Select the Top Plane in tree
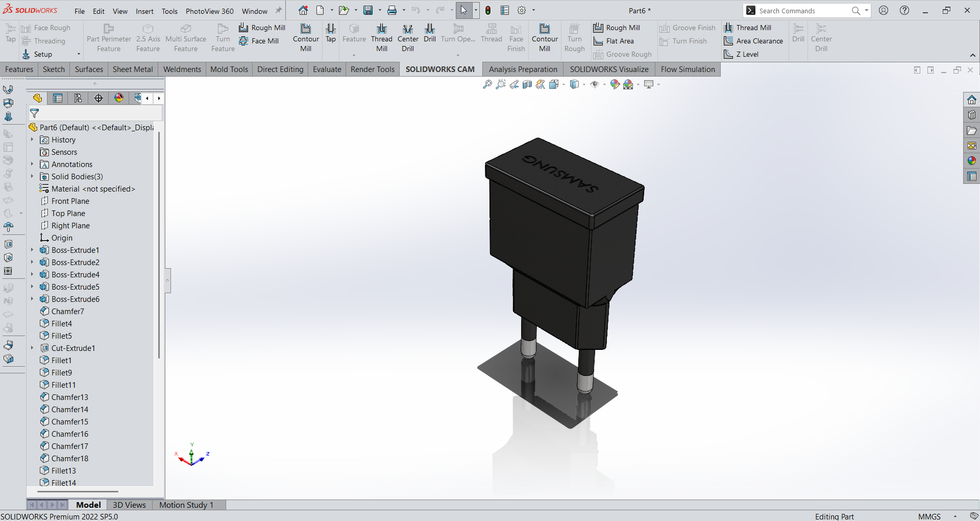This screenshot has width=980, height=521. 68,213
